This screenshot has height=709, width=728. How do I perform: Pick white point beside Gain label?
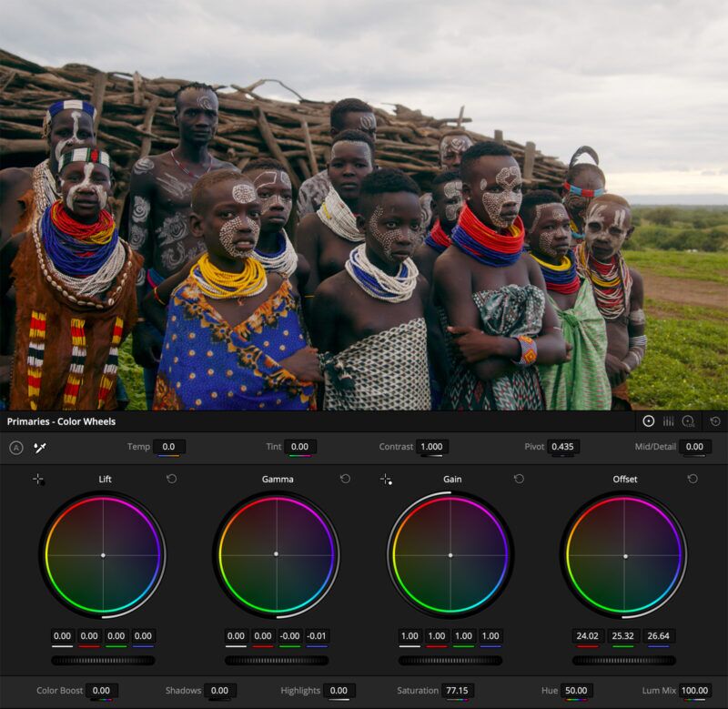386,479
